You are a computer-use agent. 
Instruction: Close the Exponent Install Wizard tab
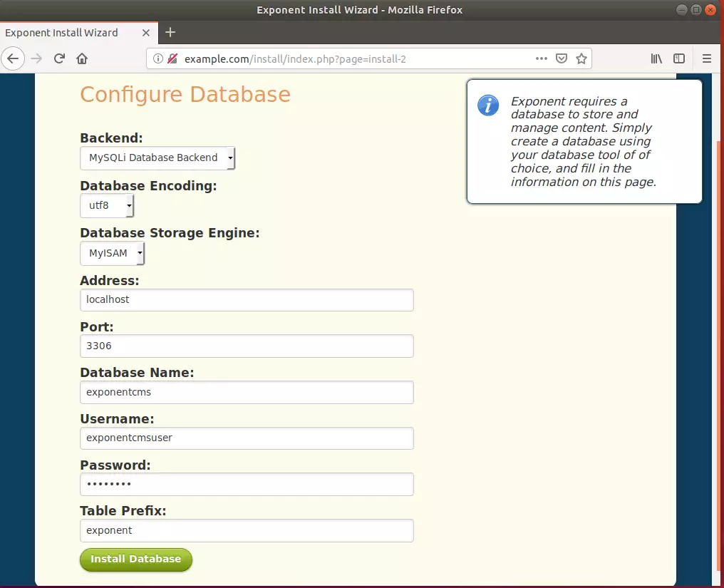[146, 33]
